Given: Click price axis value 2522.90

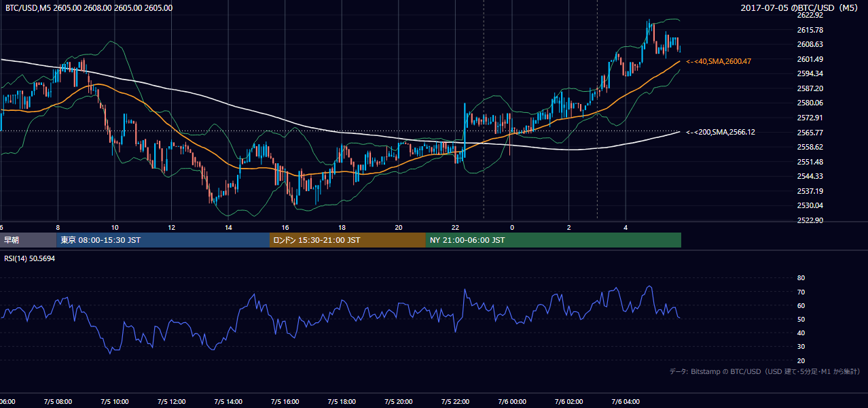Looking at the screenshot, I should click(x=810, y=220).
